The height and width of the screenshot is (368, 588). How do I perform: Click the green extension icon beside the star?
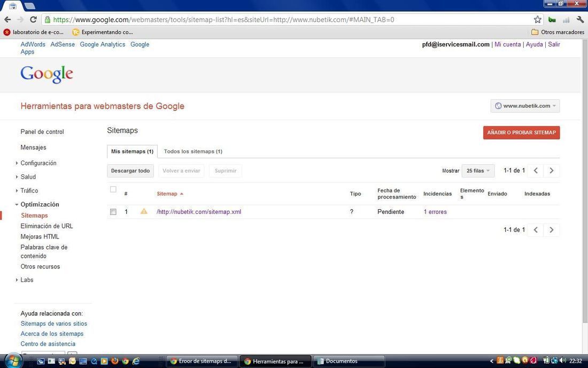552,19
